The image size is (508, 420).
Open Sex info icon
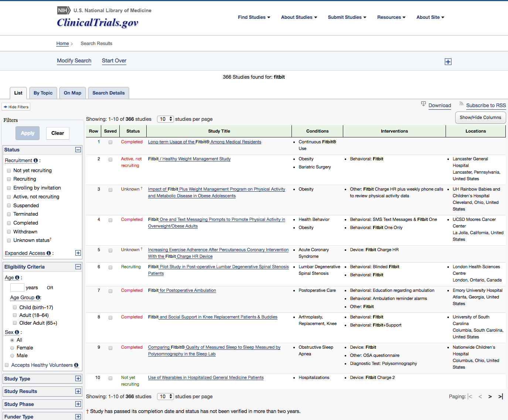pyautogui.click(x=17, y=332)
